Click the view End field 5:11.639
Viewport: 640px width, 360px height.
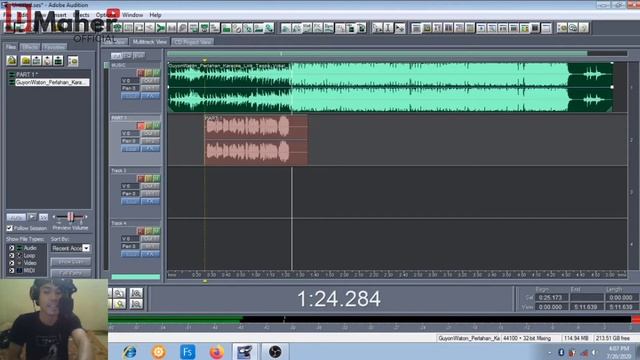click(x=587, y=307)
